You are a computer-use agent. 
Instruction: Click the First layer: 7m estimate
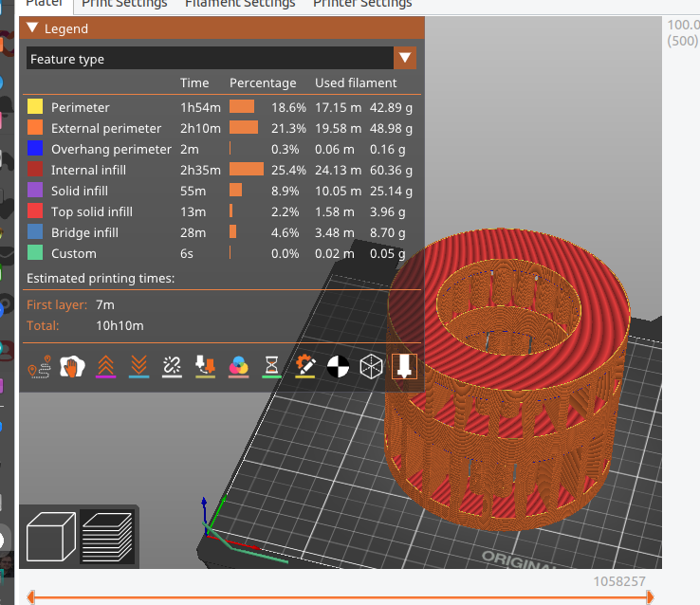pyautogui.click(x=70, y=304)
